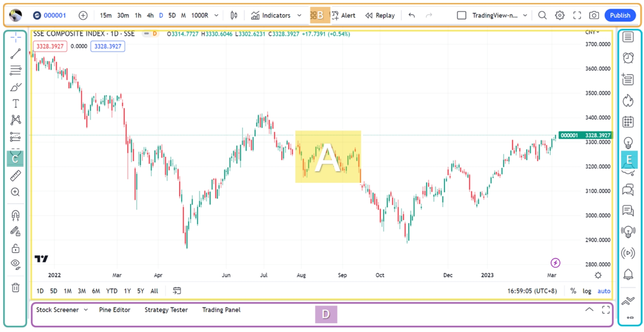Open the watchlist panel icon
644x332 pixels.
click(x=628, y=37)
